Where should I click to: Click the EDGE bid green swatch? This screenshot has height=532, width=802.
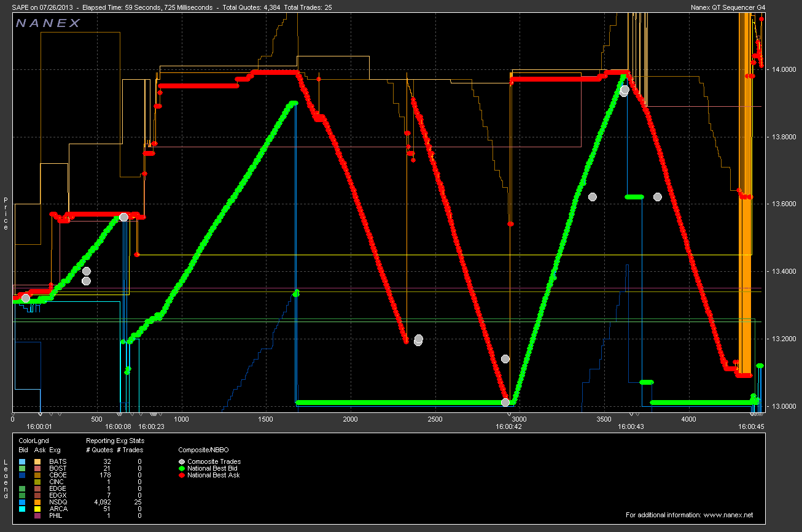click(22, 488)
